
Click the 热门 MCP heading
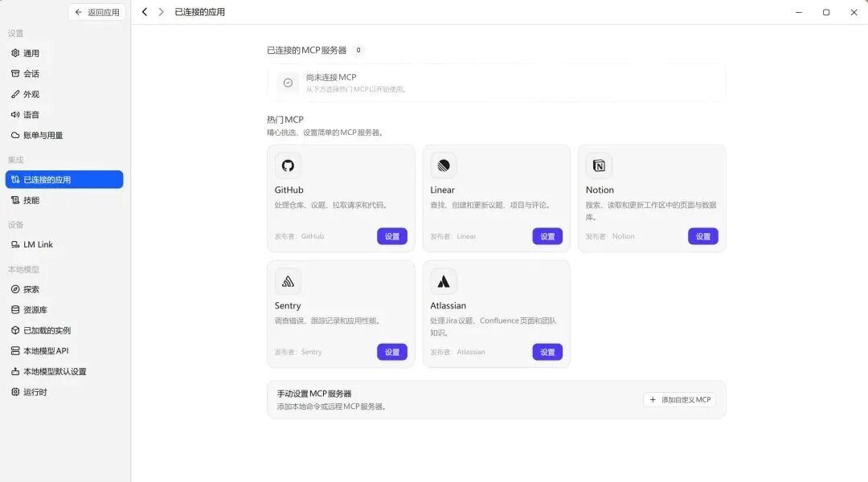(285, 120)
